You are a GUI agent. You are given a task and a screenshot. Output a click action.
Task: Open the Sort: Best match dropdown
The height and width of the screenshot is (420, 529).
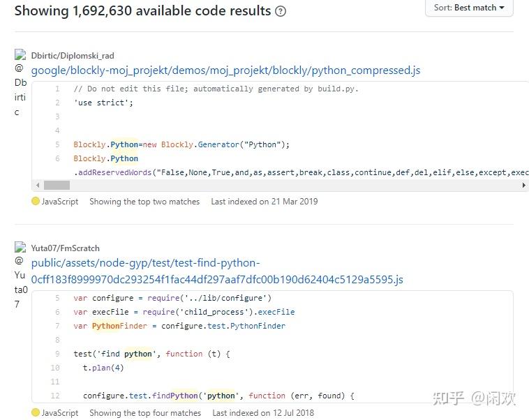pos(469,8)
